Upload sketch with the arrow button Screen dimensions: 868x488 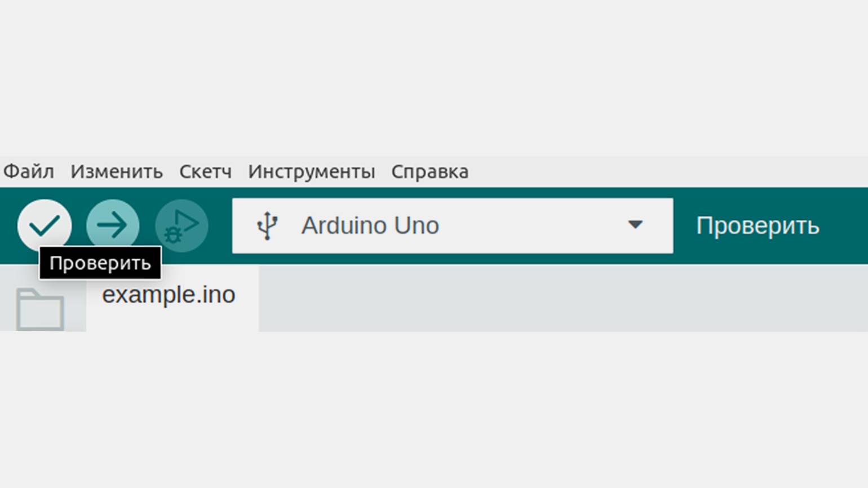click(113, 225)
